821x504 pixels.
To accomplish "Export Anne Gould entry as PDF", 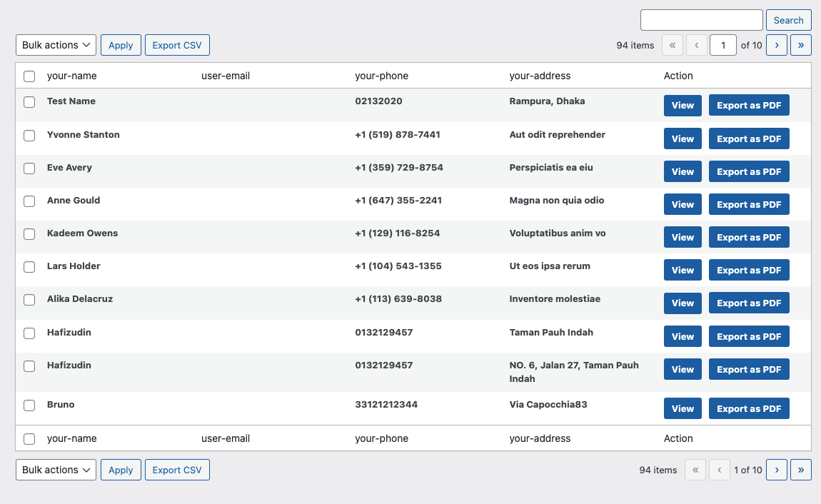I will (x=749, y=204).
